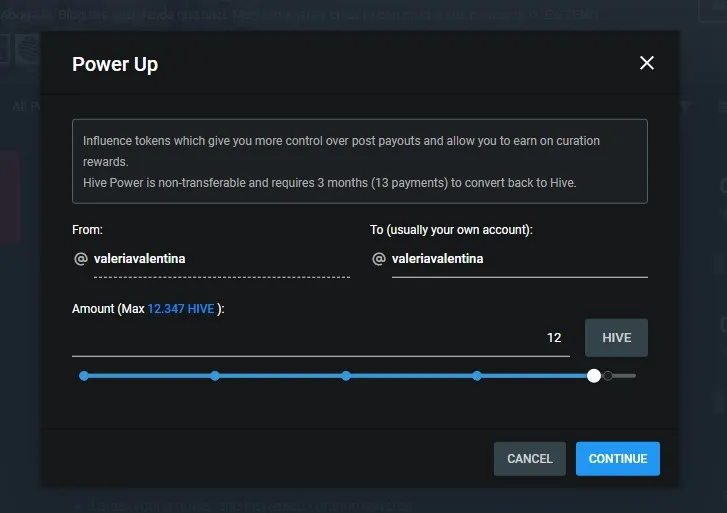727x513 pixels.
Task: Click the Power Up dialog title
Action: (x=115, y=64)
